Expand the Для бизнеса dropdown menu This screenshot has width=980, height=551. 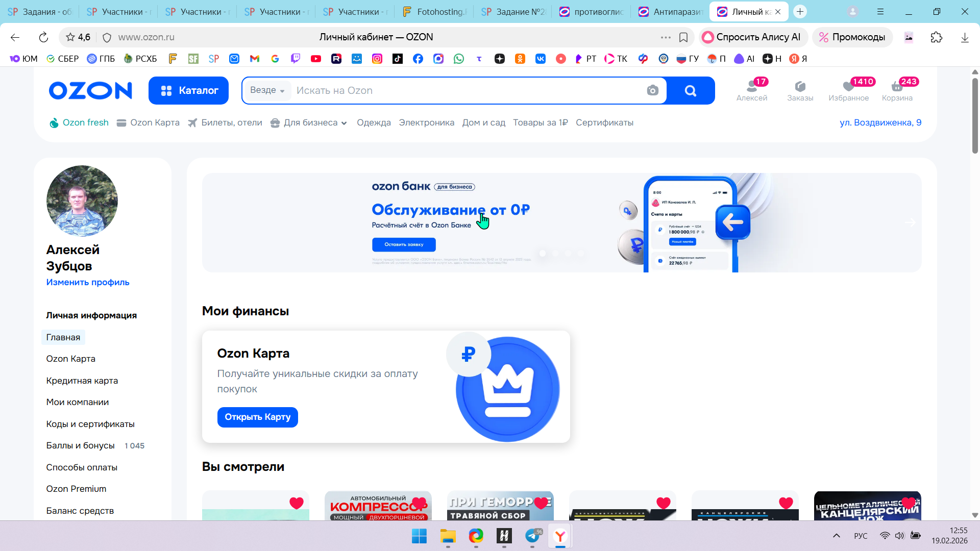[309, 122]
